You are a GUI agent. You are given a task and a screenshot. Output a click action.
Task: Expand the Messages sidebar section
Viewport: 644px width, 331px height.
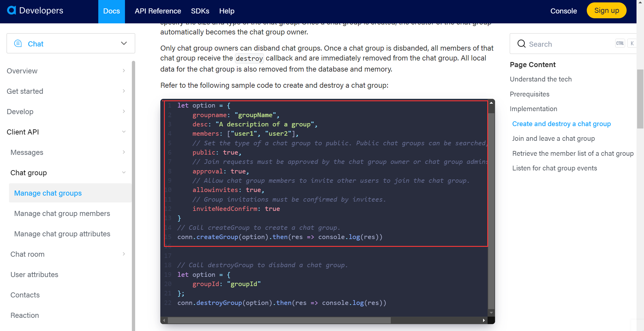[x=124, y=152]
